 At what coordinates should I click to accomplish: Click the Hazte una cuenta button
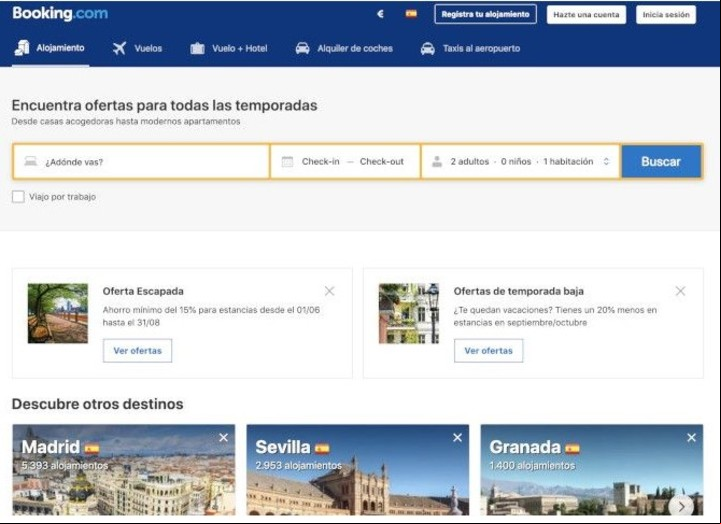[x=586, y=15]
